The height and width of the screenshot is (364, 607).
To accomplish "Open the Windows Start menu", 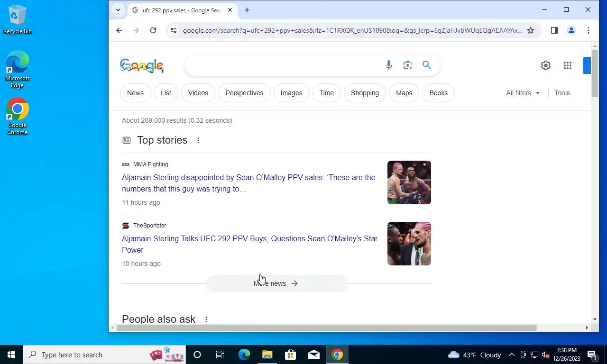I will coord(11,355).
